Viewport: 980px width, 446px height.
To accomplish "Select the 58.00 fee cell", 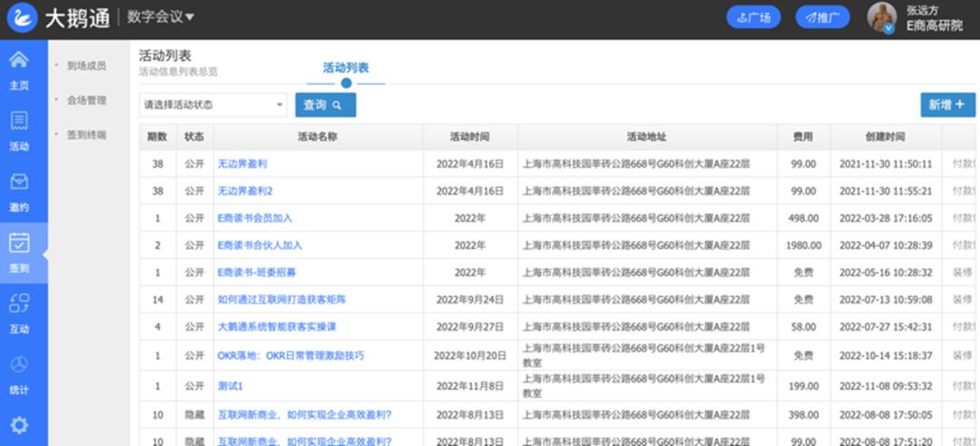I will pyautogui.click(x=804, y=326).
